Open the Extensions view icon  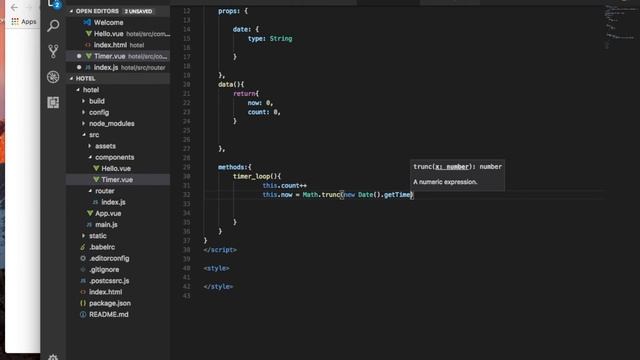[53, 102]
